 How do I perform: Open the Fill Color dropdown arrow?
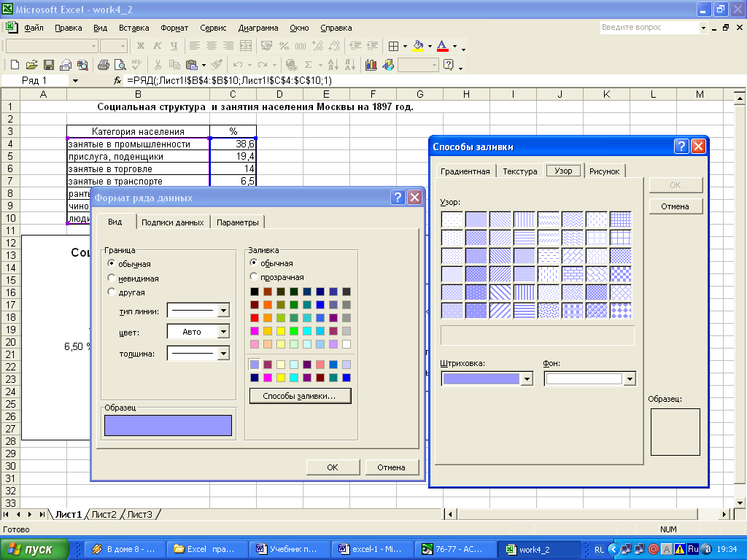pyautogui.click(x=430, y=46)
